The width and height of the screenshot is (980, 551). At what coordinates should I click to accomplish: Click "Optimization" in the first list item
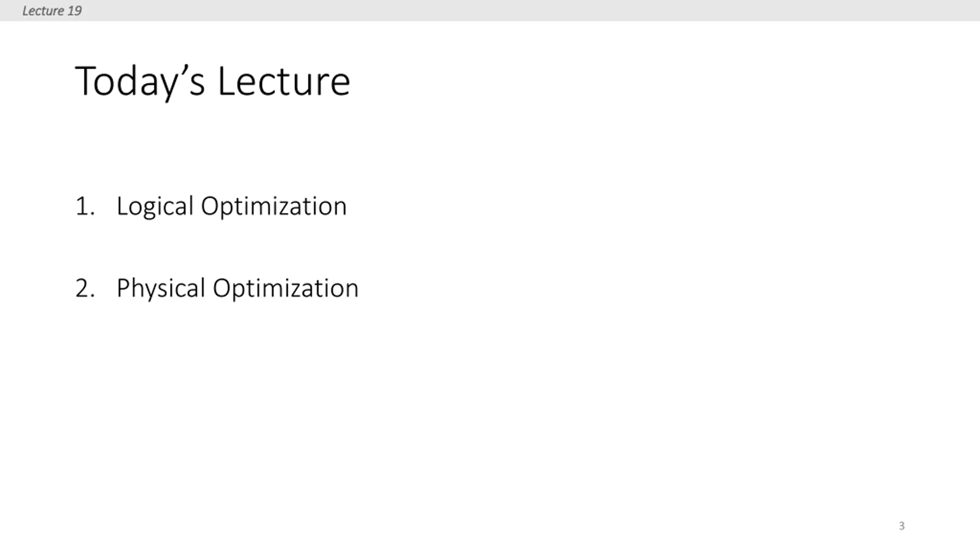coord(274,207)
